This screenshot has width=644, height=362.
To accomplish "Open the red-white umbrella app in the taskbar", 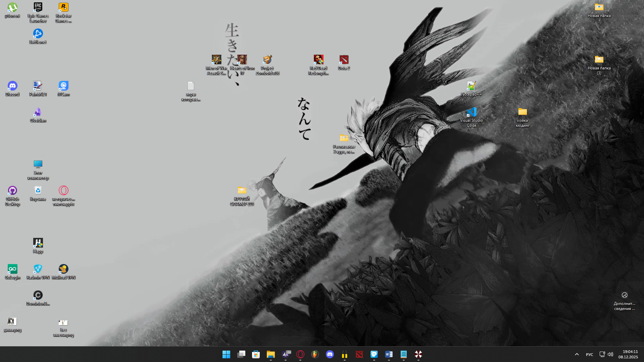I will (x=418, y=354).
